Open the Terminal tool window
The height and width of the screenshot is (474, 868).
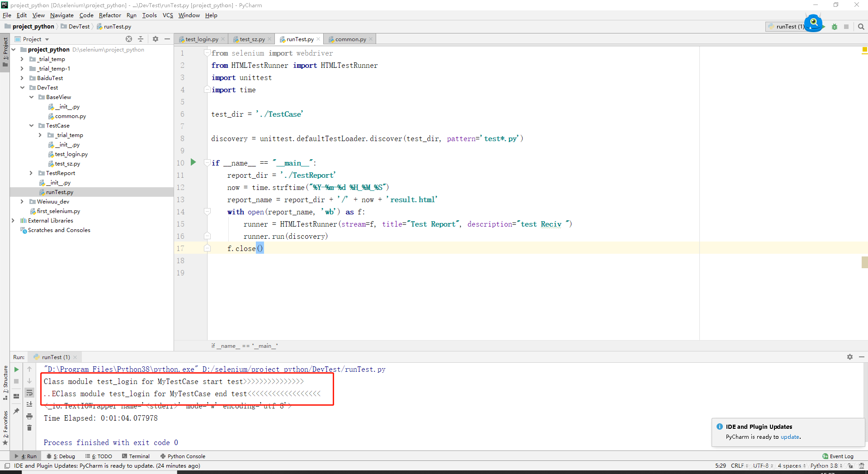pos(136,456)
